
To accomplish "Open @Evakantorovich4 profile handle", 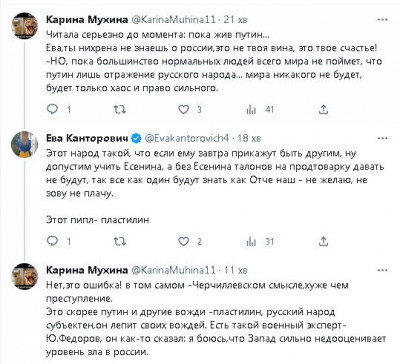I will pyautogui.click(x=187, y=138).
